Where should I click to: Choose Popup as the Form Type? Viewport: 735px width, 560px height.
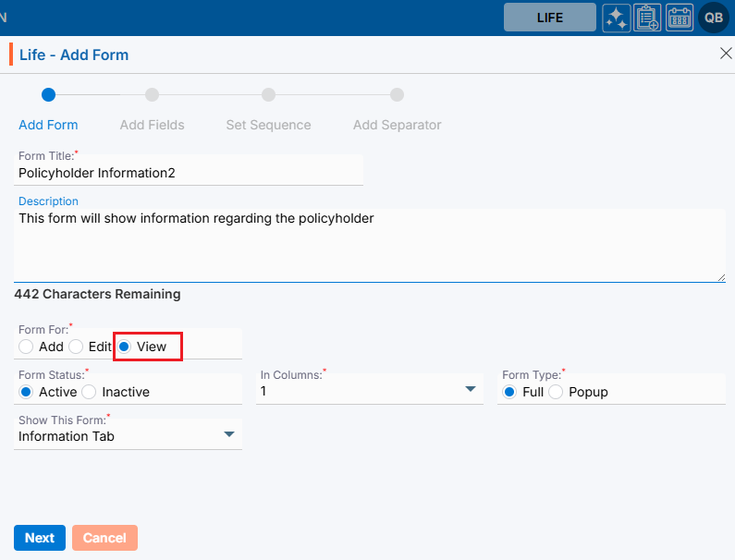(556, 392)
